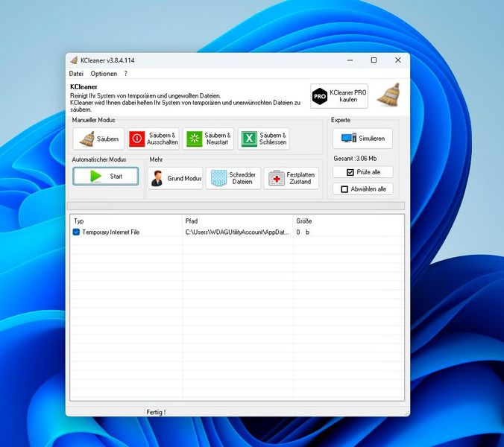Open the Festplatten Zustand health check
The image size is (504, 447).
[x=292, y=178]
